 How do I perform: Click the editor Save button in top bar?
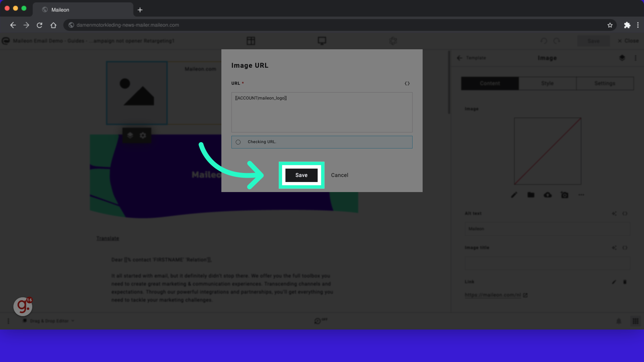593,41
